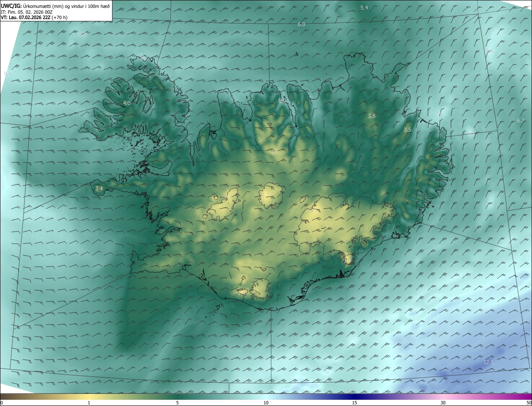Click the 5.4 value label on the map
Viewport: 532px width, 406px height.
pos(364,8)
